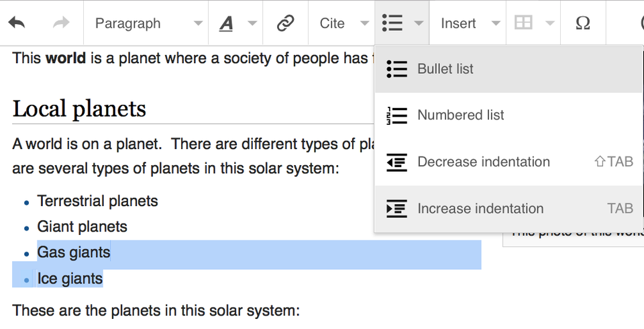
Task: Select Decrease indentation menu item
Action: coord(508,162)
